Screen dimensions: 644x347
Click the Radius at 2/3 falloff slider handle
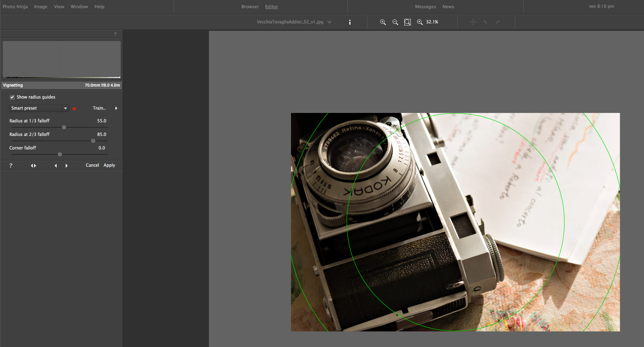[93, 141]
